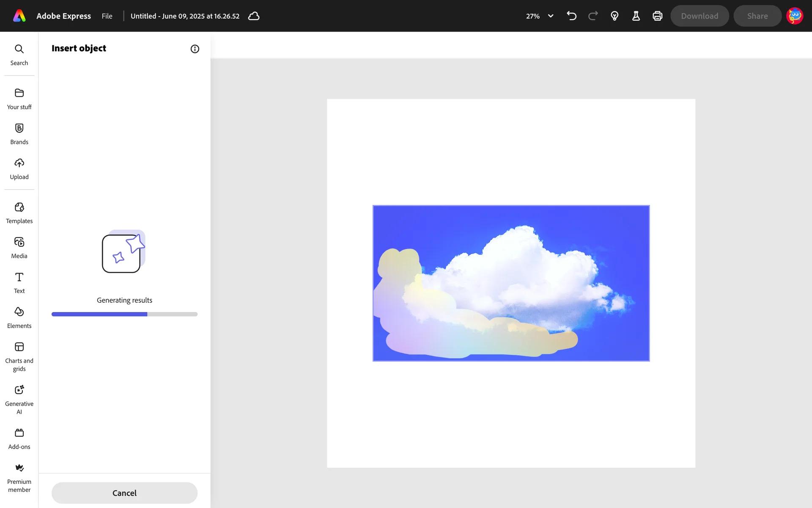Open Charts and grids panel

(19, 356)
